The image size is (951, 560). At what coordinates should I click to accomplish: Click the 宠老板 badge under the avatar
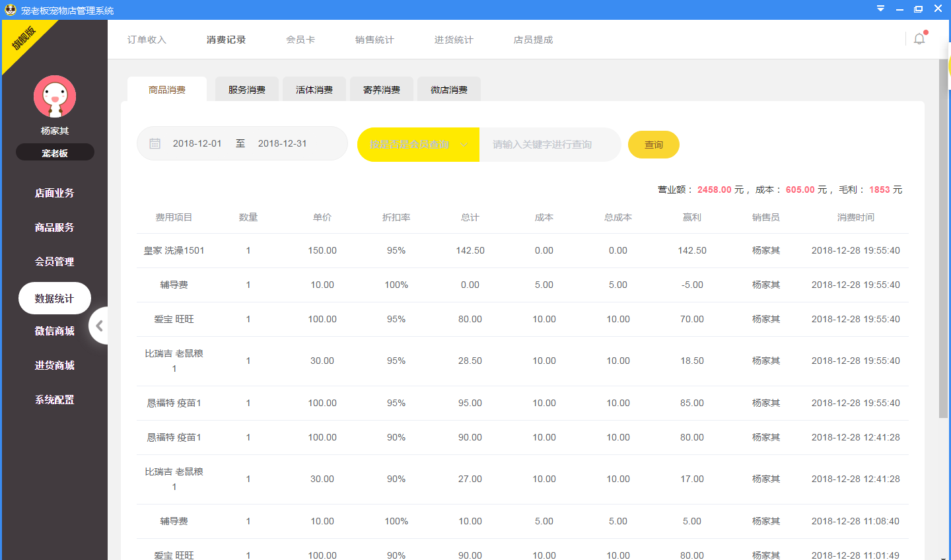[54, 152]
